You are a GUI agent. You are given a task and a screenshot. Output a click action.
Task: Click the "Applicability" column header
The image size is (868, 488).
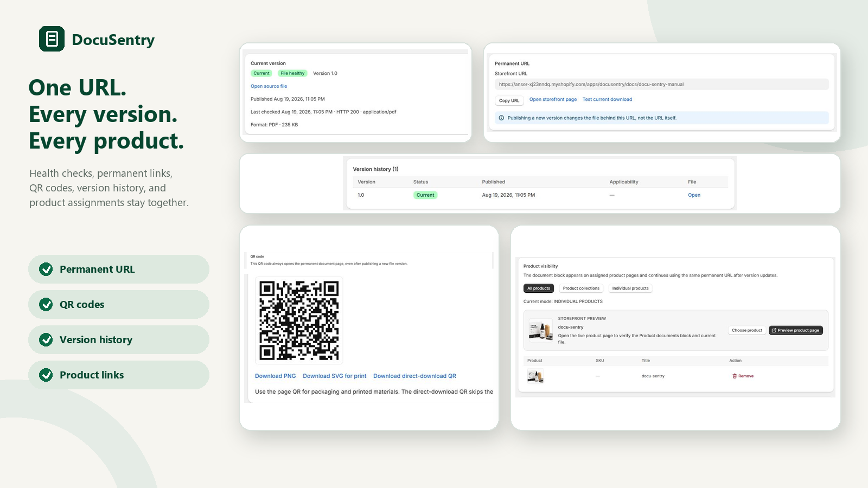click(624, 182)
